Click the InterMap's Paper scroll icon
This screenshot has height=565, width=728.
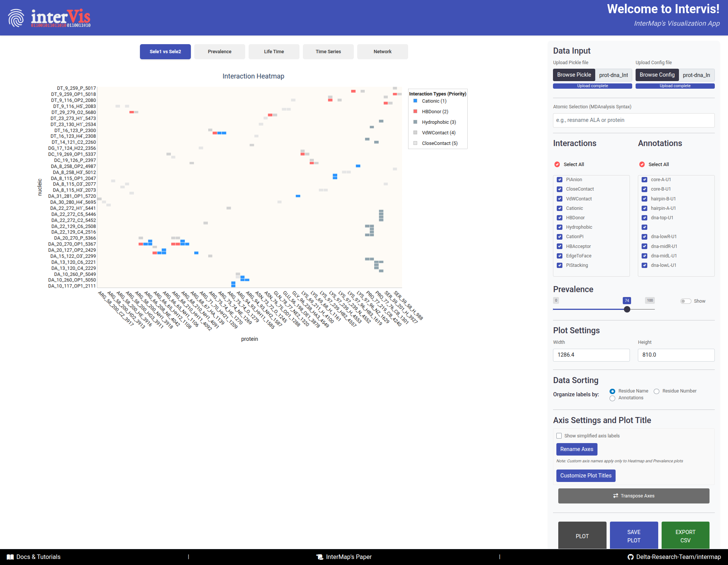click(320, 557)
